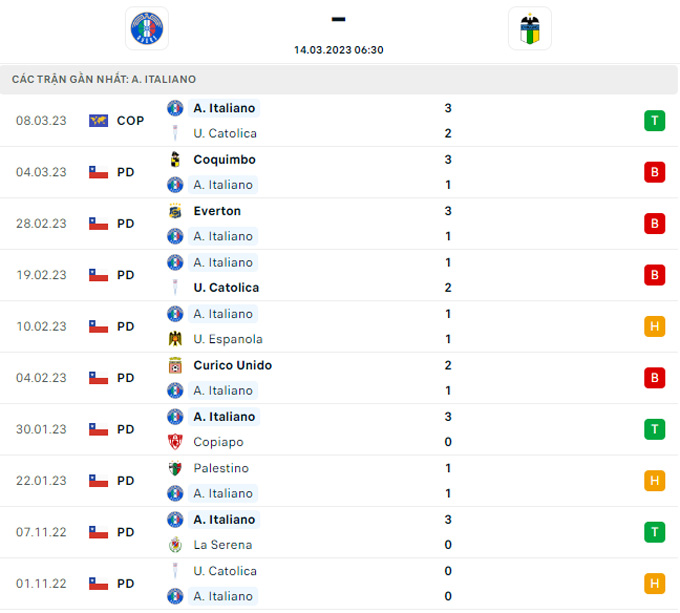Click the green T result badge for 08.03.23

(654, 121)
